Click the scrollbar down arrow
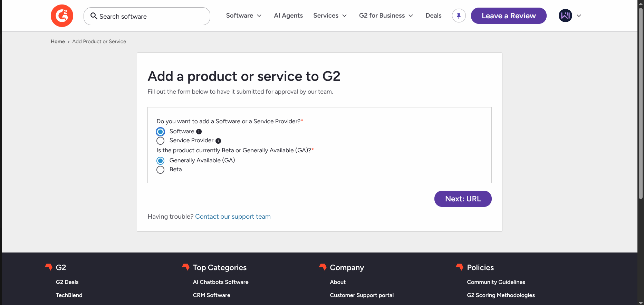The height and width of the screenshot is (305, 644). coord(641,303)
